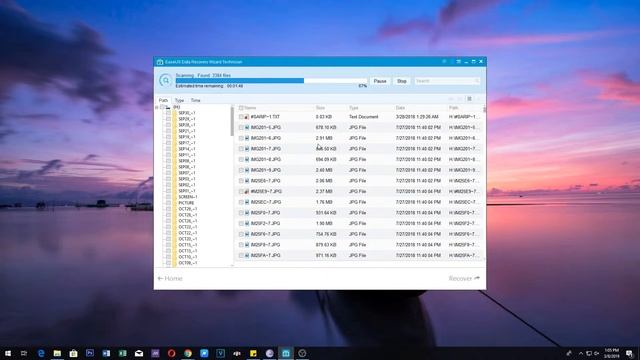
Task: Click the JPG icon of IMG201~5.JPG
Action: pyautogui.click(x=247, y=127)
